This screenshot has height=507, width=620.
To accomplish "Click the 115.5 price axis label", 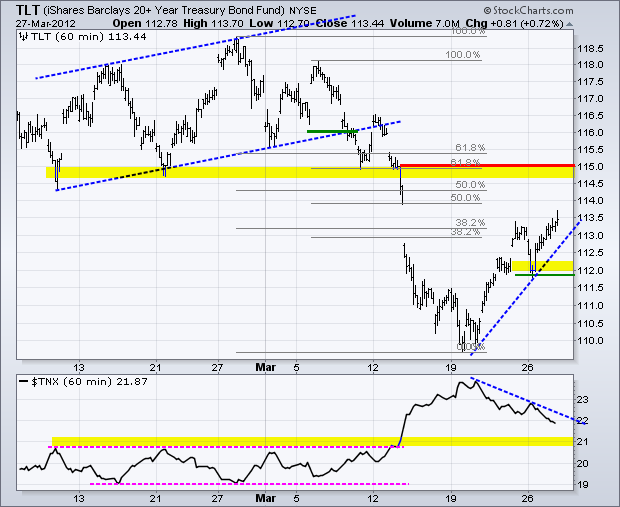I will pyautogui.click(x=590, y=150).
